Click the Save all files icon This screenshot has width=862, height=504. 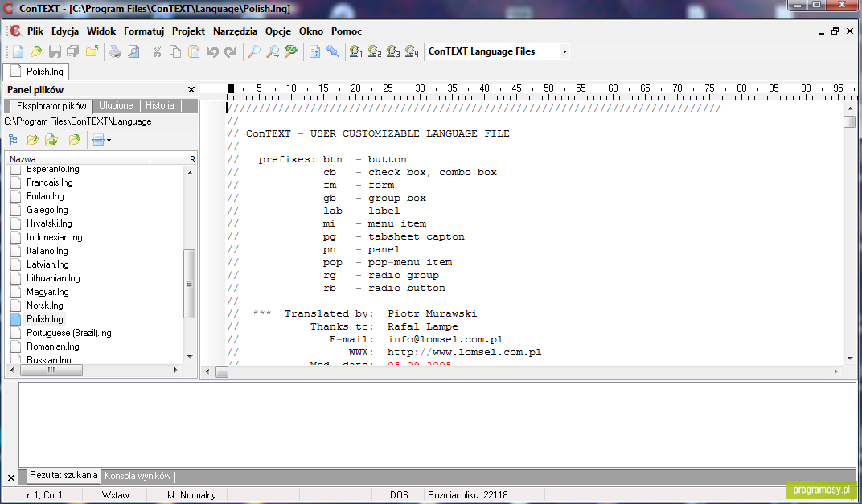click(x=72, y=51)
